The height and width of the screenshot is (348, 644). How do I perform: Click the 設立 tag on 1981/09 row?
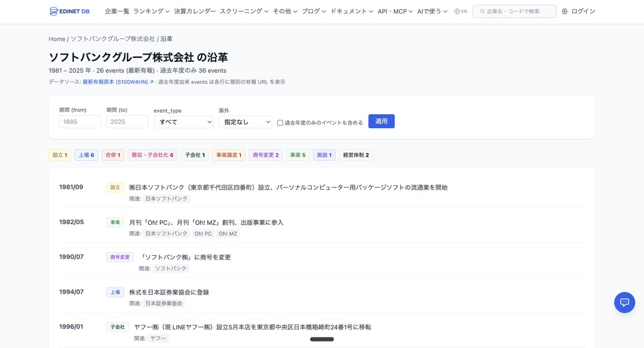coord(115,187)
